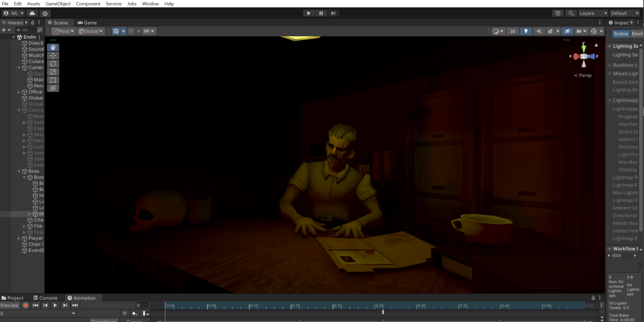The image size is (644, 322).
Task: Open the Component menu
Action: click(x=88, y=4)
